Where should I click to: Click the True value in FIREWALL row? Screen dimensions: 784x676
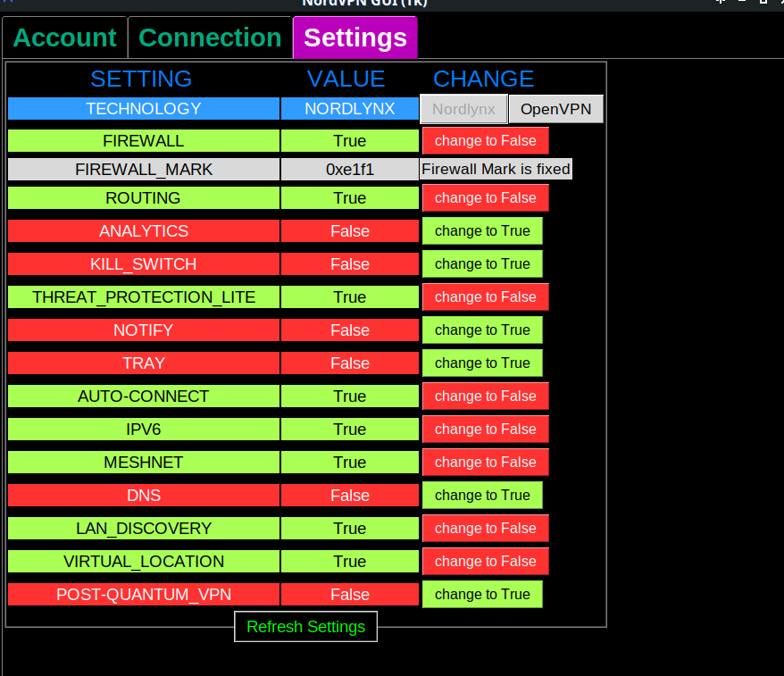(x=349, y=141)
